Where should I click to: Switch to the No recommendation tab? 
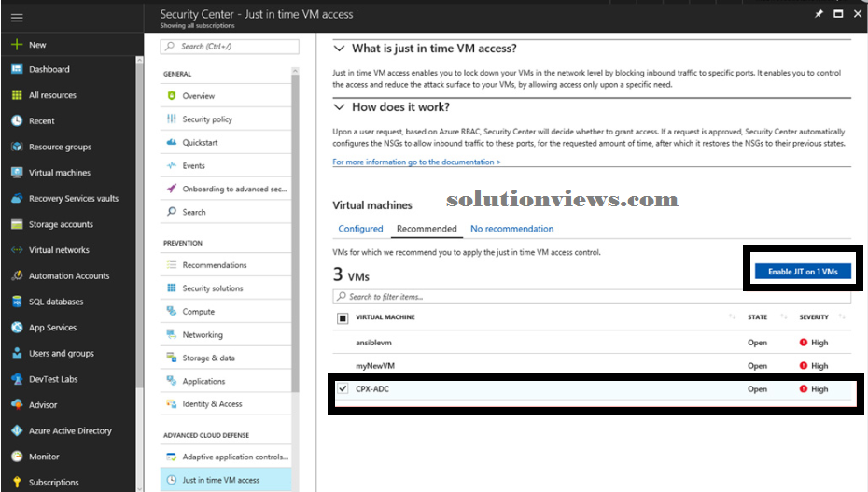[x=512, y=229]
